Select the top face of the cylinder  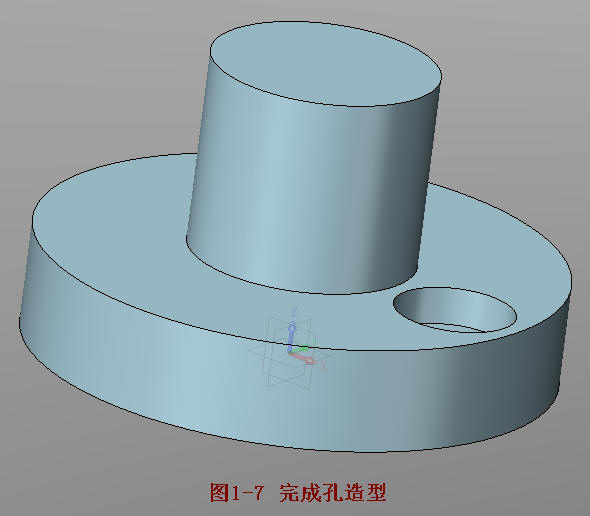click(325, 63)
